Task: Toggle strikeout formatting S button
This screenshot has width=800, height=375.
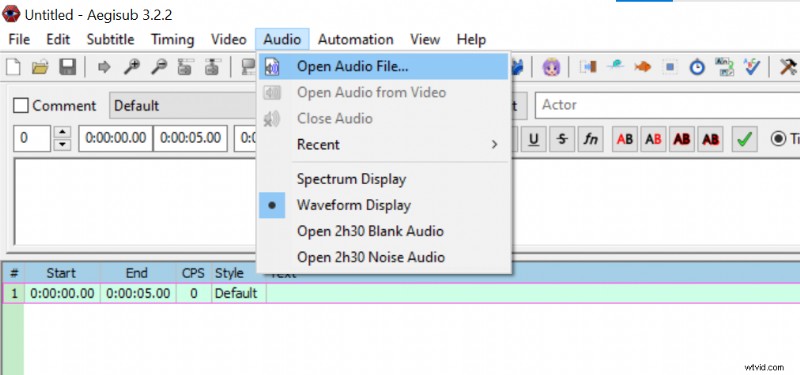Action: 562,139
